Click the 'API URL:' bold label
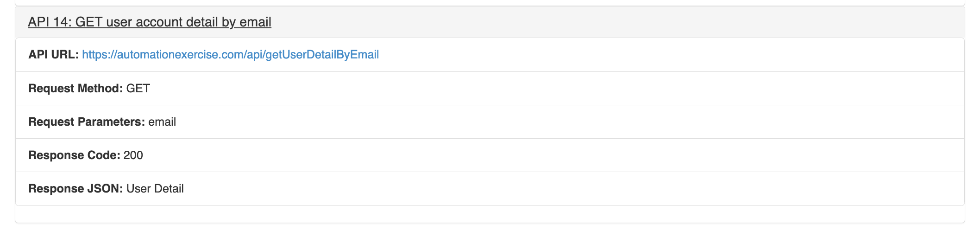Screen dimensions: 980x231 pos(53,55)
